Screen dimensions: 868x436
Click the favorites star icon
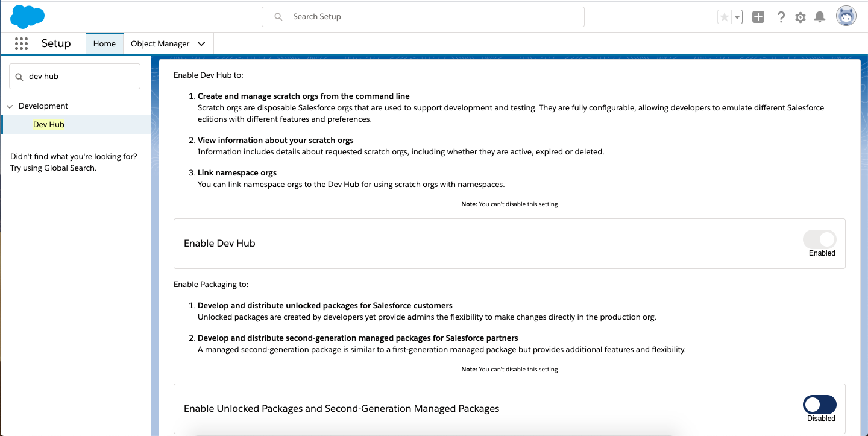[724, 17]
